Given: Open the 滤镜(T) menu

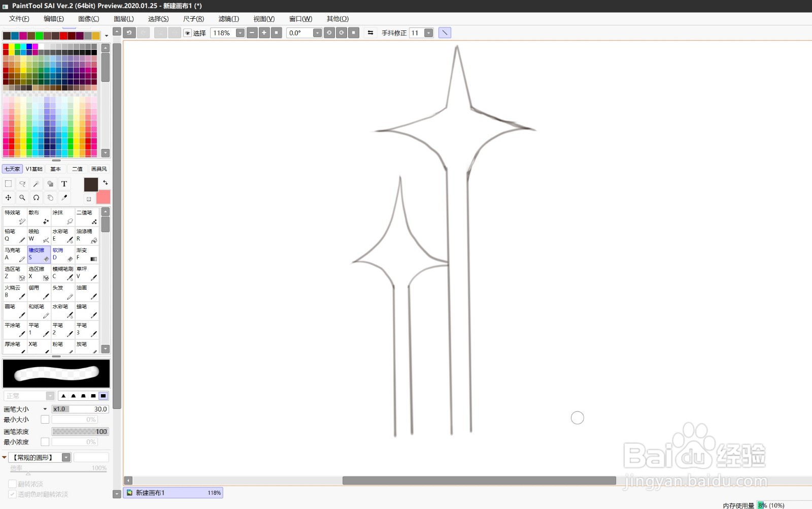Looking at the screenshot, I should pos(228,19).
